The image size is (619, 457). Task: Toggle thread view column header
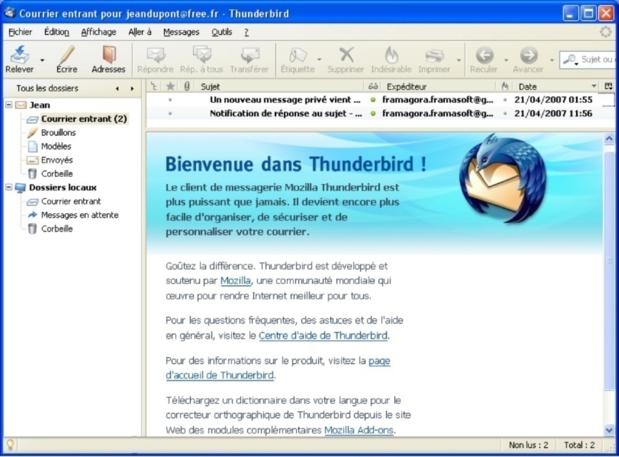tap(154, 87)
